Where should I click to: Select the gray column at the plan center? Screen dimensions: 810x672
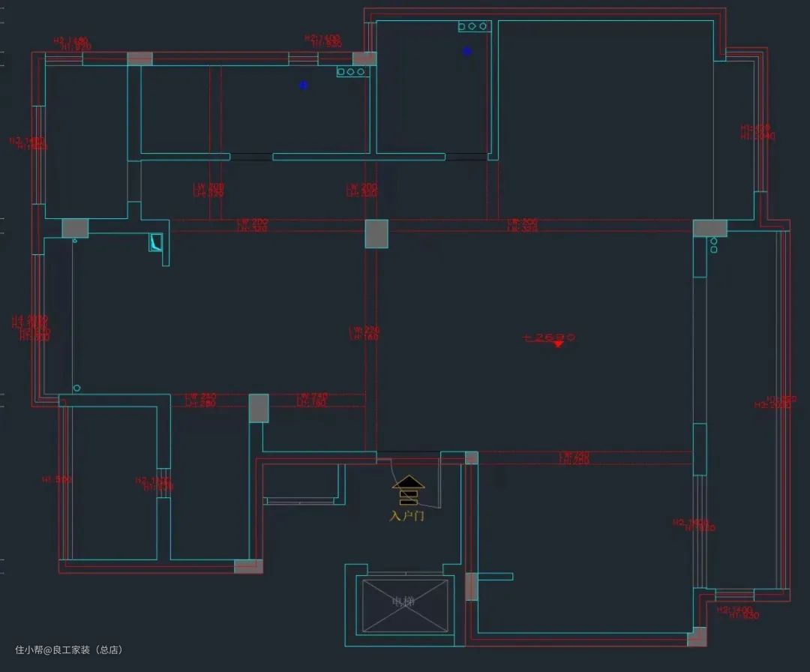[x=376, y=233]
